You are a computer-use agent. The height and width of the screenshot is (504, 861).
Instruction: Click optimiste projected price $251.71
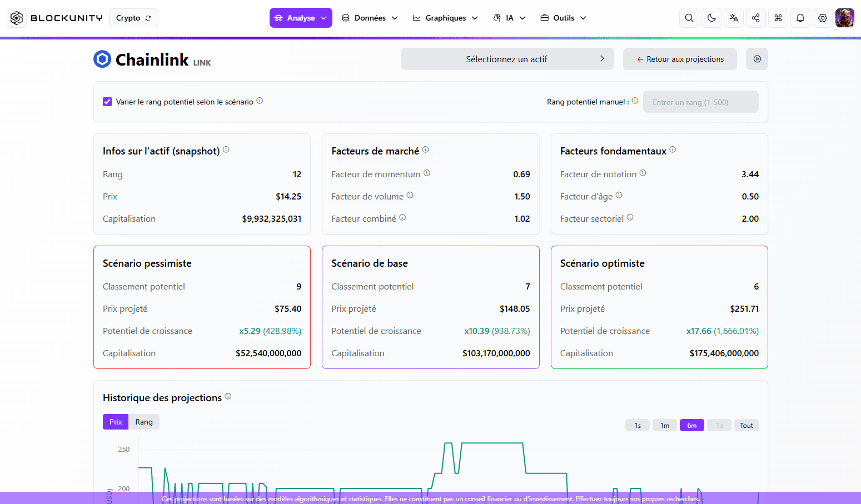(744, 308)
